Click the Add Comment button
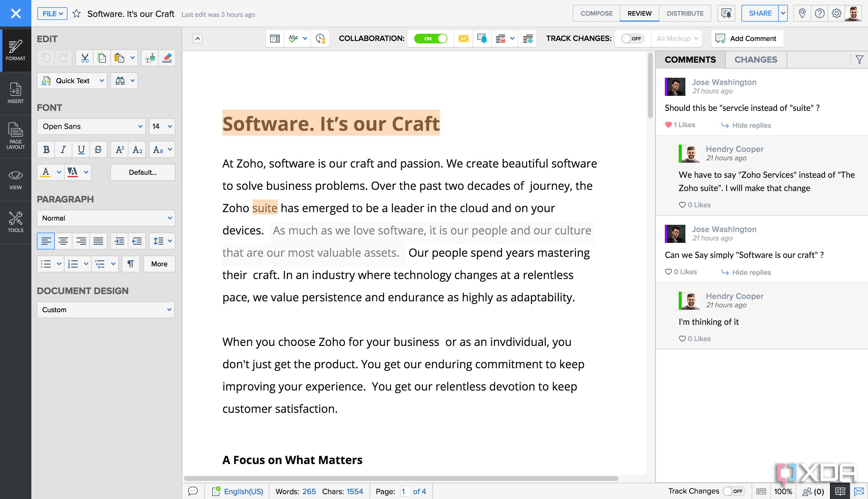Screen dimensions: 868x499 (x=747, y=39)
